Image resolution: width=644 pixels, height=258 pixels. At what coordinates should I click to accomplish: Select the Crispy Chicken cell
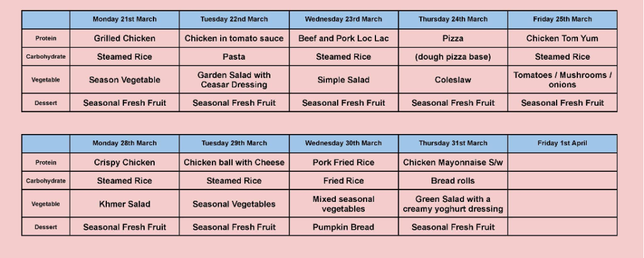click(x=125, y=162)
